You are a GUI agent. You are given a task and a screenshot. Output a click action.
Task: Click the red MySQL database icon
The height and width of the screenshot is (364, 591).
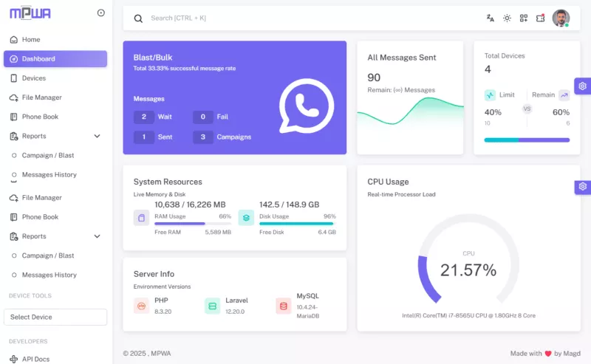point(284,306)
